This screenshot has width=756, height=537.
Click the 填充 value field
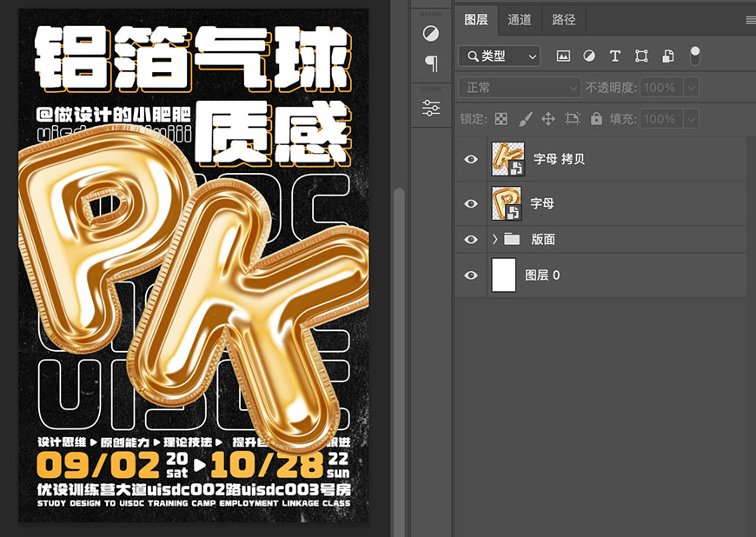pyautogui.click(x=662, y=119)
